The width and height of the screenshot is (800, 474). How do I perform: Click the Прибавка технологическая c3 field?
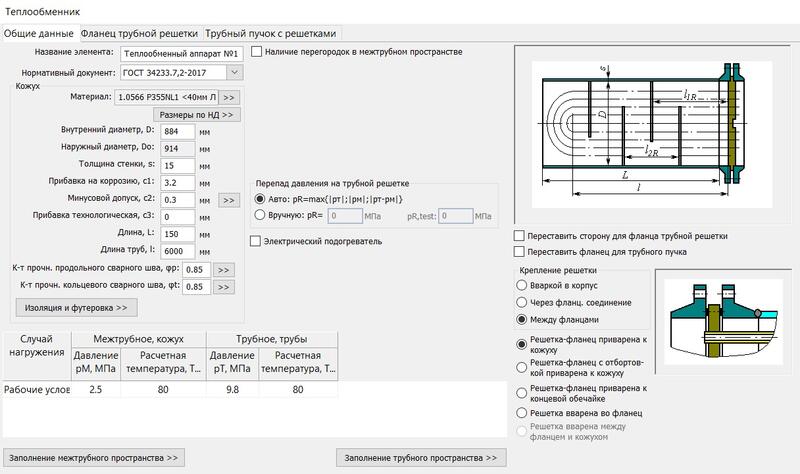(178, 217)
